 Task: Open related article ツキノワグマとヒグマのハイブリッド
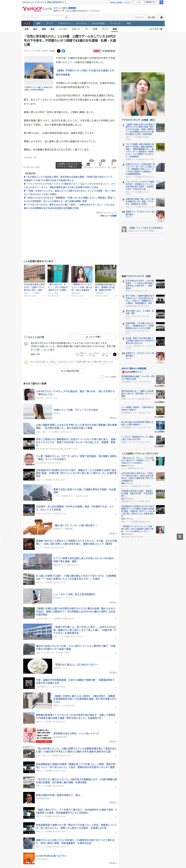coord(70,185)
